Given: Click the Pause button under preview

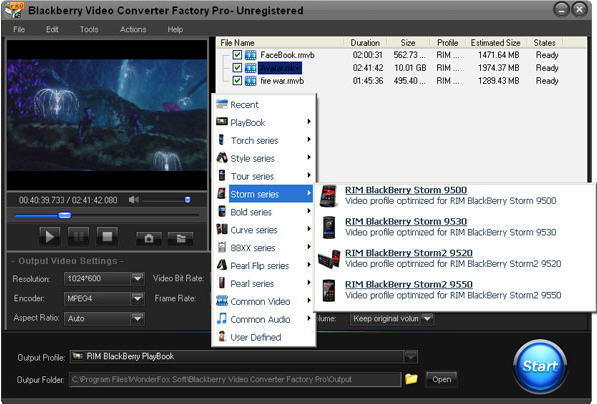Looking at the screenshot, I should [78, 237].
